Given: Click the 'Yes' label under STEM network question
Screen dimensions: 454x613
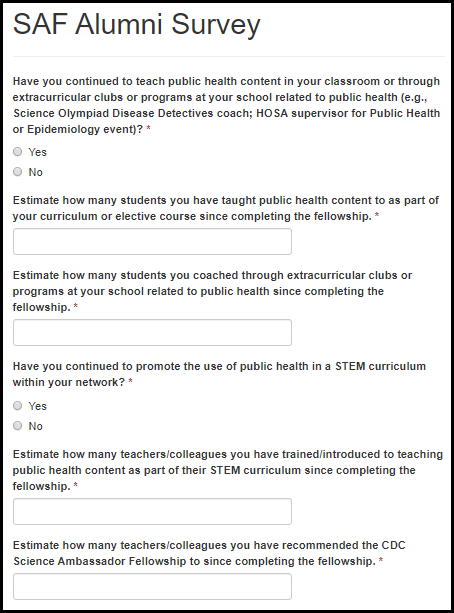Looking at the screenshot, I should [x=38, y=406].
